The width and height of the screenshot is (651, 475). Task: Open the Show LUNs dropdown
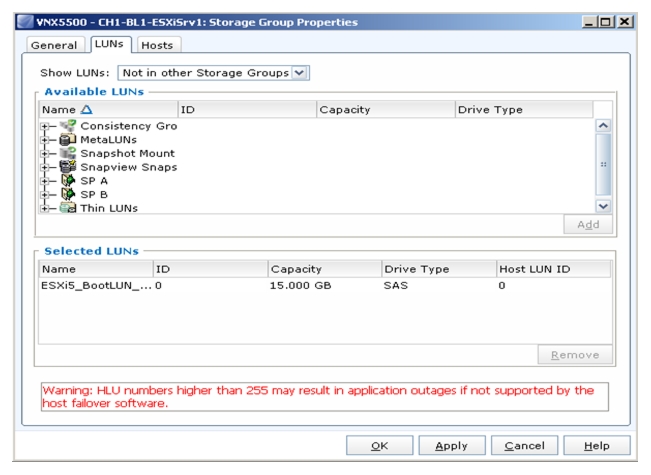coord(299,73)
